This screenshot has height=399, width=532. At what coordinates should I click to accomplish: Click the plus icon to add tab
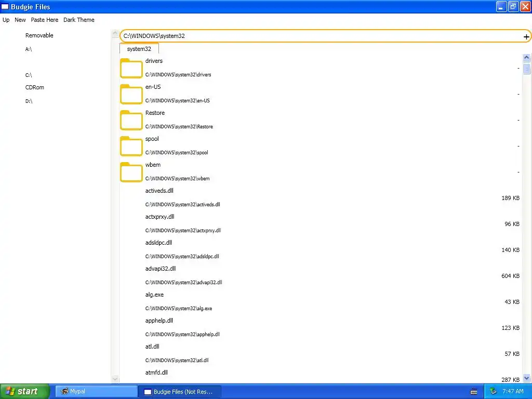[526, 37]
